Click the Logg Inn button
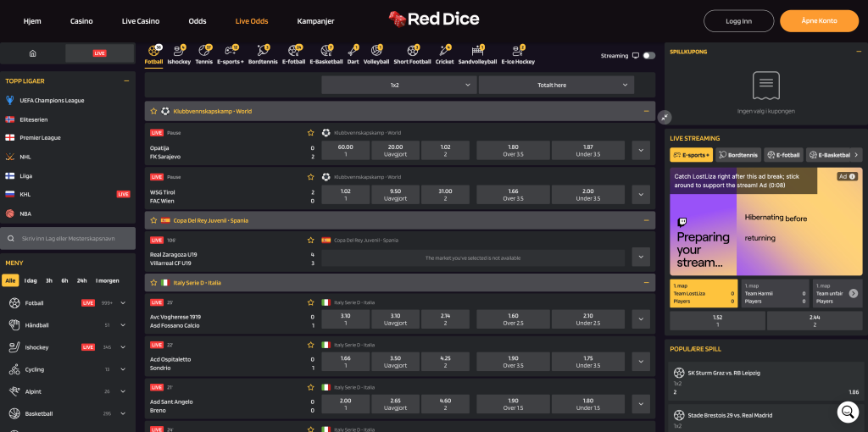This screenshot has height=432, width=868. pyautogui.click(x=738, y=21)
